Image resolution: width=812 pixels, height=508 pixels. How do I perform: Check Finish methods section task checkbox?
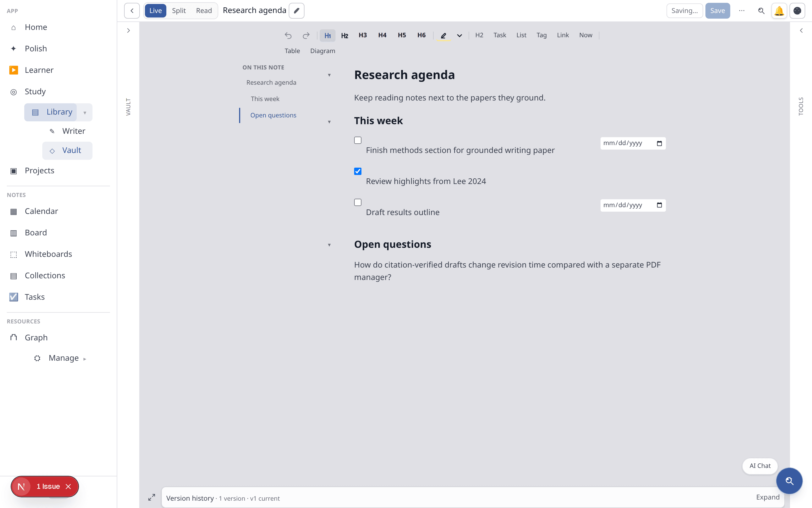coord(358,141)
